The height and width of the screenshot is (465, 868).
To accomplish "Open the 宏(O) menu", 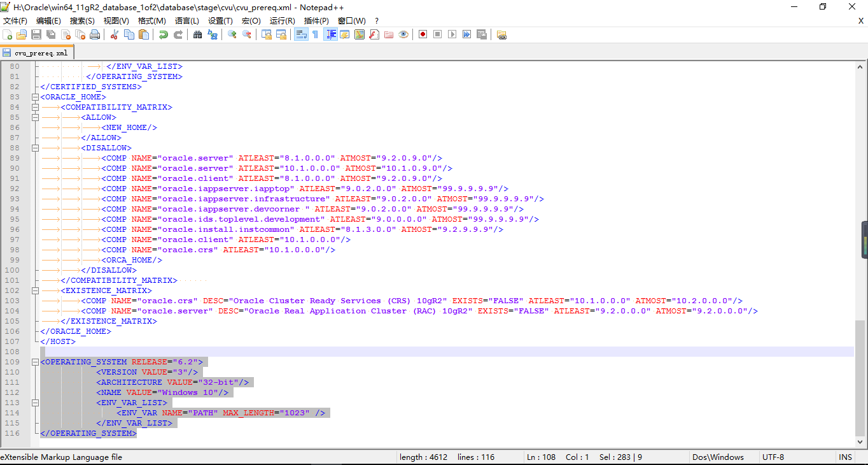I will coord(251,21).
